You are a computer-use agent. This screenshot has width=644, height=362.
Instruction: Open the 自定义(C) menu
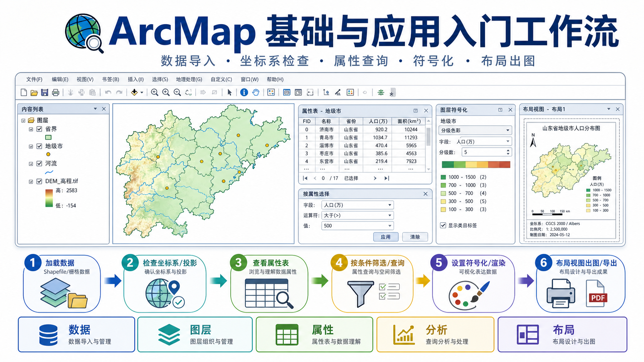click(221, 79)
